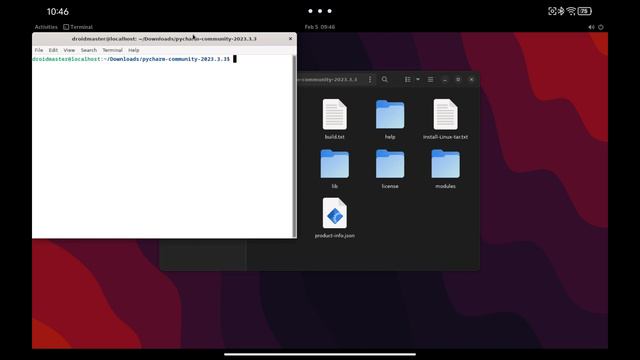Click the Bluetooth status icon
The image size is (640, 360).
561,11
